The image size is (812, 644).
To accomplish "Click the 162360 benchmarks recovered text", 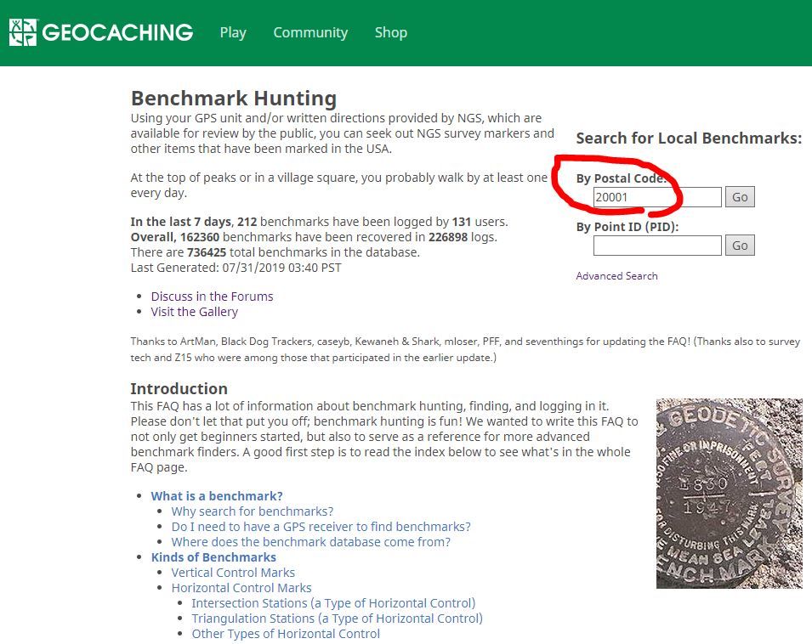I will 314,237.
